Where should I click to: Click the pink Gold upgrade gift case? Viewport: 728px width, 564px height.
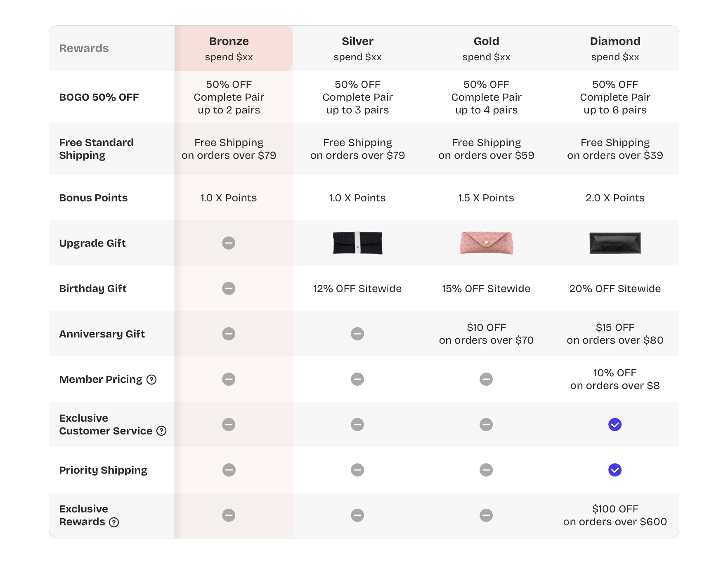[x=486, y=243]
